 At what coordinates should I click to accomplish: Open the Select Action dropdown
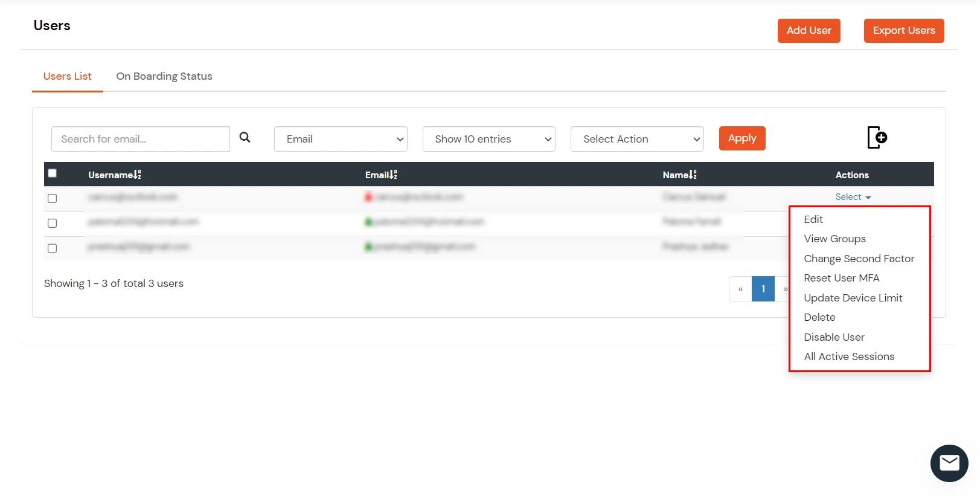pos(637,139)
